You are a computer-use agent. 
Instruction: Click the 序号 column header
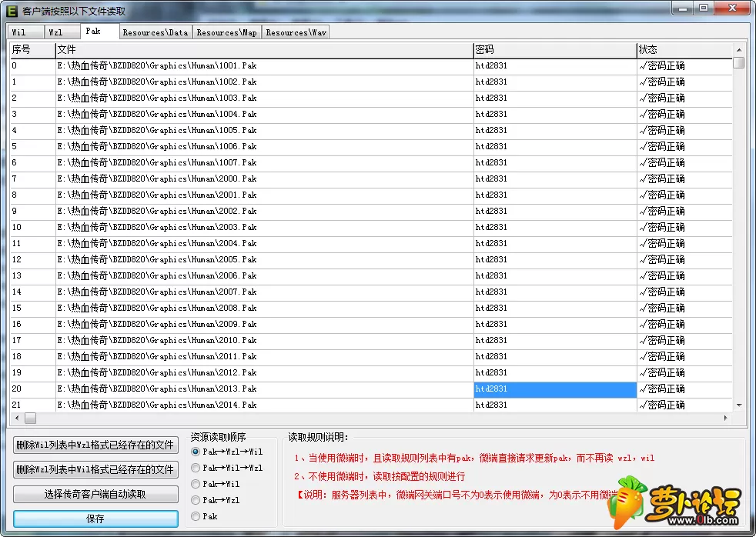tap(33, 49)
